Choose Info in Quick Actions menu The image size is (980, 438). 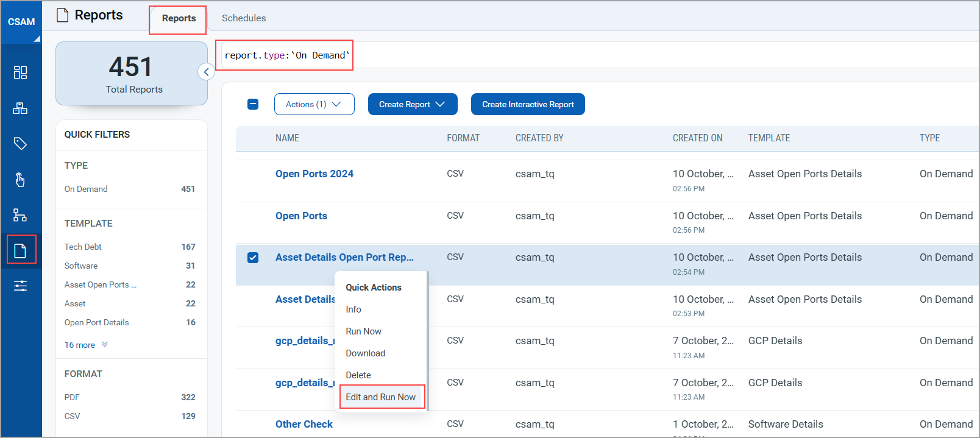353,309
